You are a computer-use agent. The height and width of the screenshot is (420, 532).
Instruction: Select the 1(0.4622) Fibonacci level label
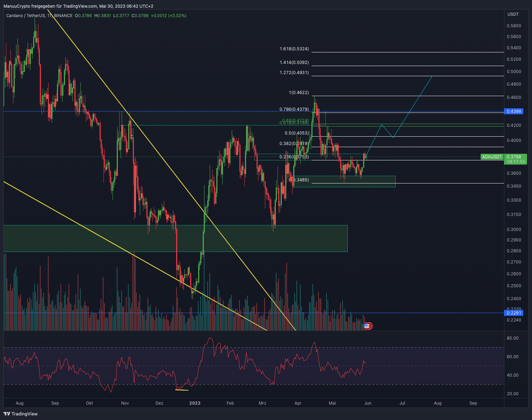pyautogui.click(x=299, y=93)
